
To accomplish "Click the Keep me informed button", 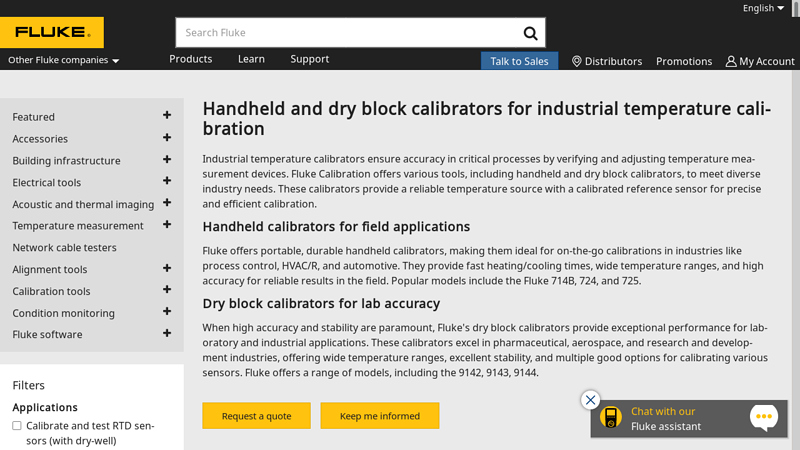I will [x=380, y=416].
